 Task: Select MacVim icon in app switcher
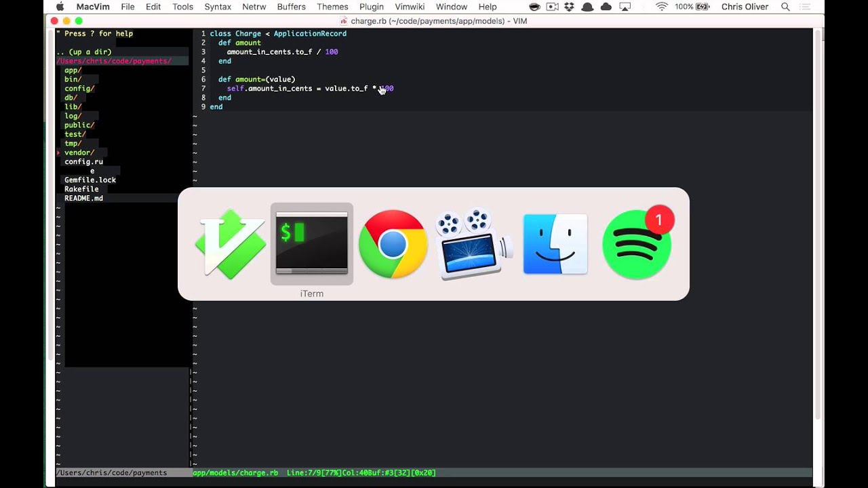pyautogui.click(x=231, y=245)
